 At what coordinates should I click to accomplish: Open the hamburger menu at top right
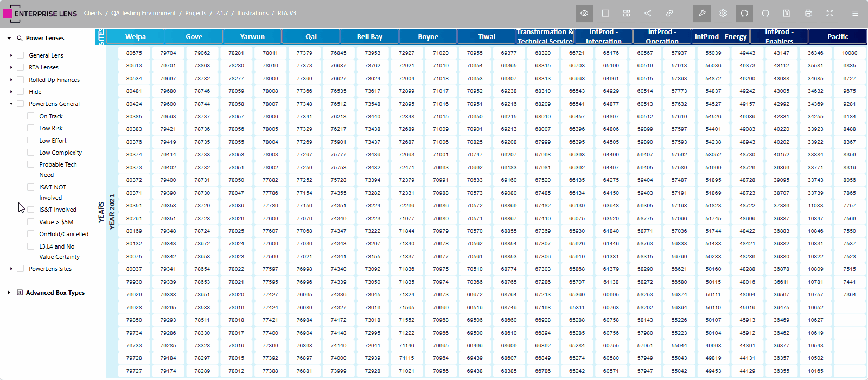[855, 13]
